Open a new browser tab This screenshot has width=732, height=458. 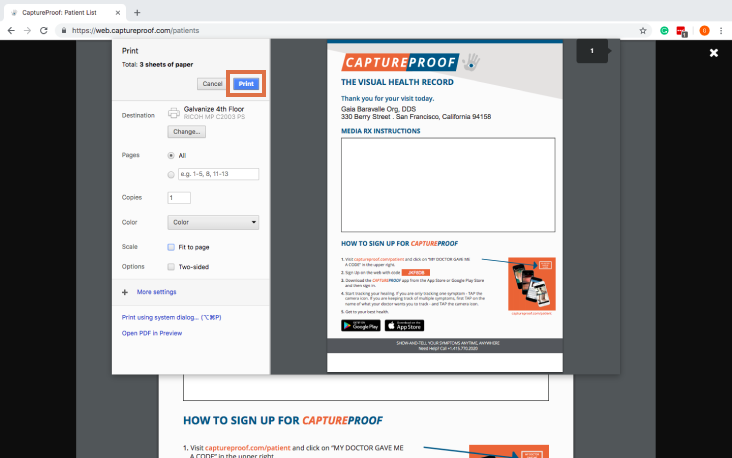point(137,13)
